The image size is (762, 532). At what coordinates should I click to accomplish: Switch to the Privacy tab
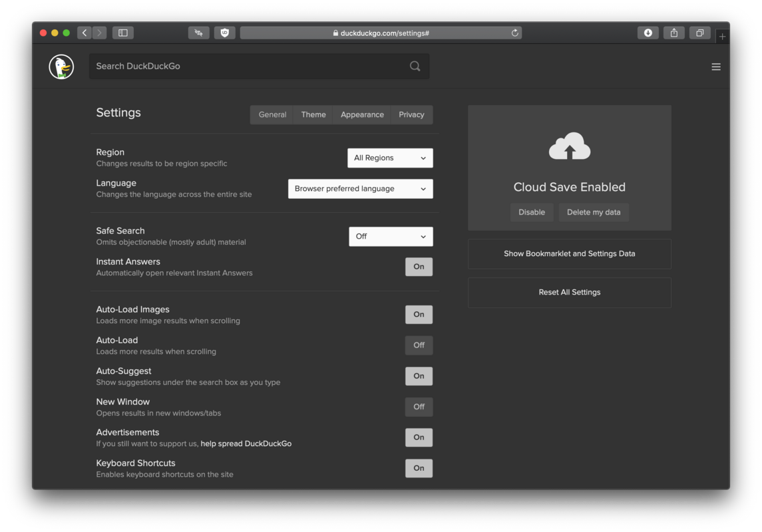pyautogui.click(x=412, y=114)
